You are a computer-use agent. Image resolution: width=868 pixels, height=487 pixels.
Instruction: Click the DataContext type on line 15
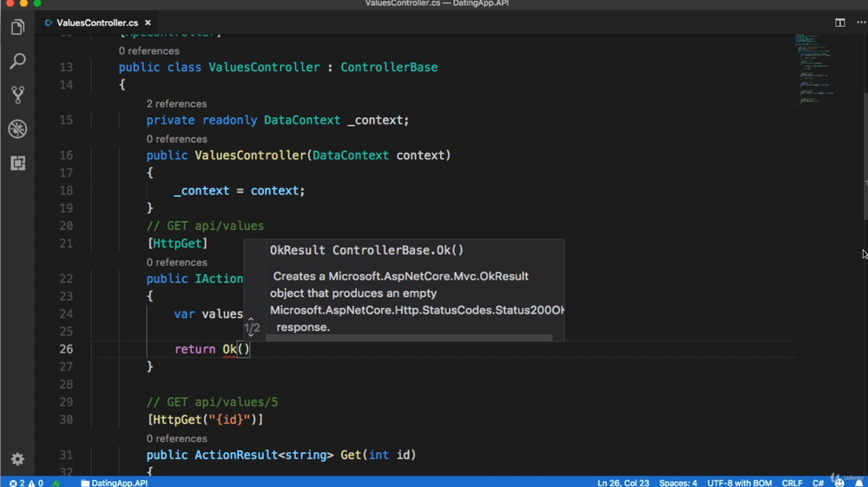[302, 120]
